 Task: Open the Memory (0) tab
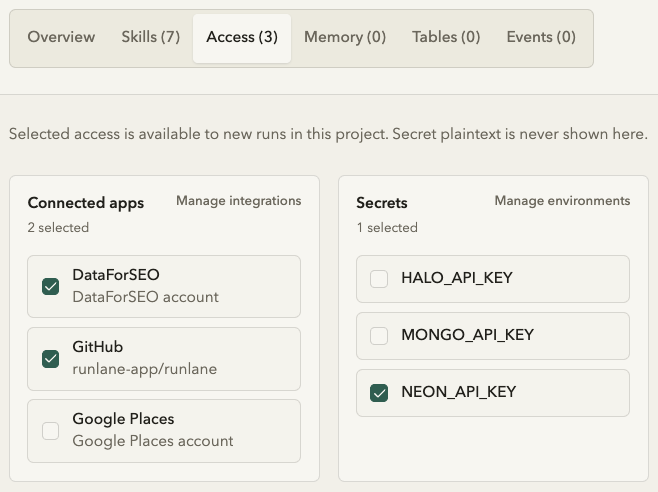345,37
